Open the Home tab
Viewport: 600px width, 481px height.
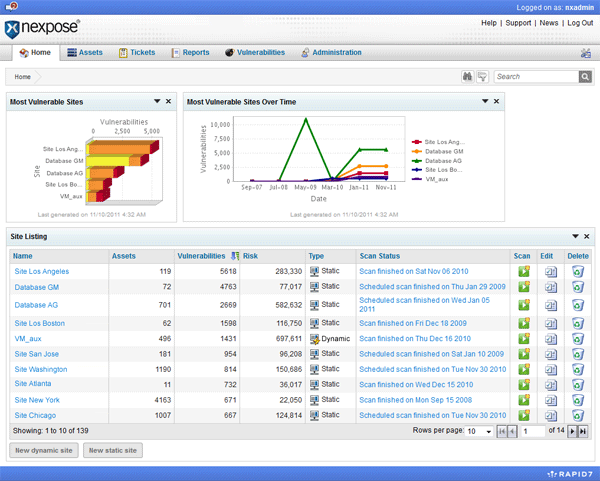[x=36, y=53]
